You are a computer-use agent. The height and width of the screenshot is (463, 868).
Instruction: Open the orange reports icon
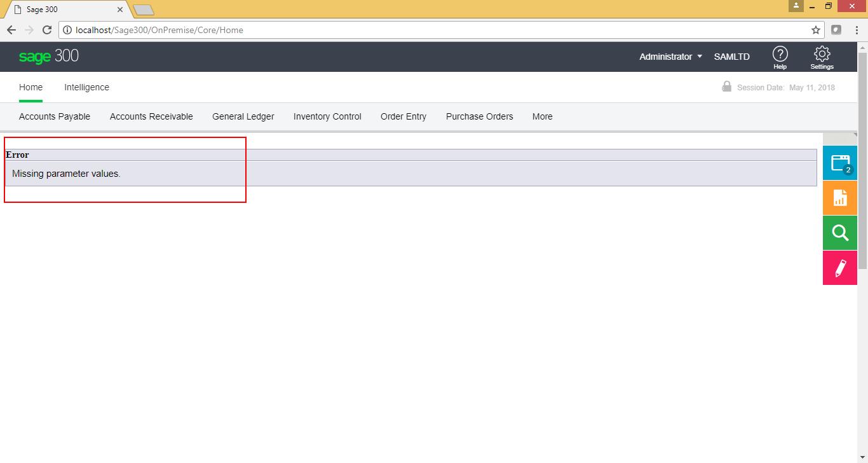tap(840, 198)
